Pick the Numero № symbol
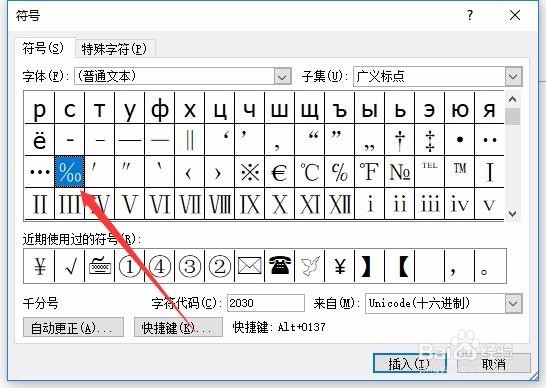Image resolution: width=546 pixels, height=388 pixels. [399, 172]
